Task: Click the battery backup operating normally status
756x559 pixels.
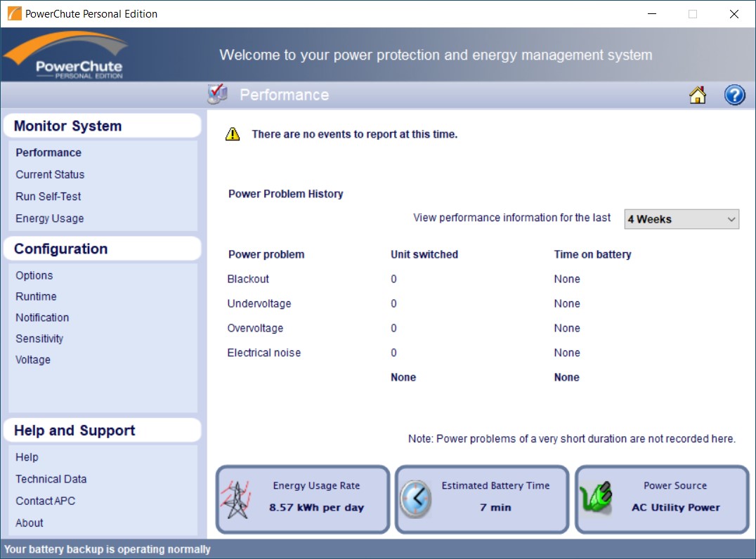Action: coord(107,549)
